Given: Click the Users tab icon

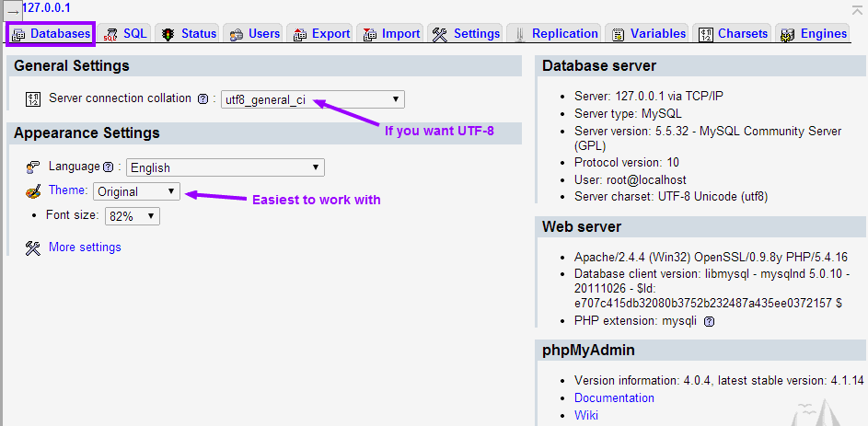Looking at the screenshot, I should coord(237,35).
